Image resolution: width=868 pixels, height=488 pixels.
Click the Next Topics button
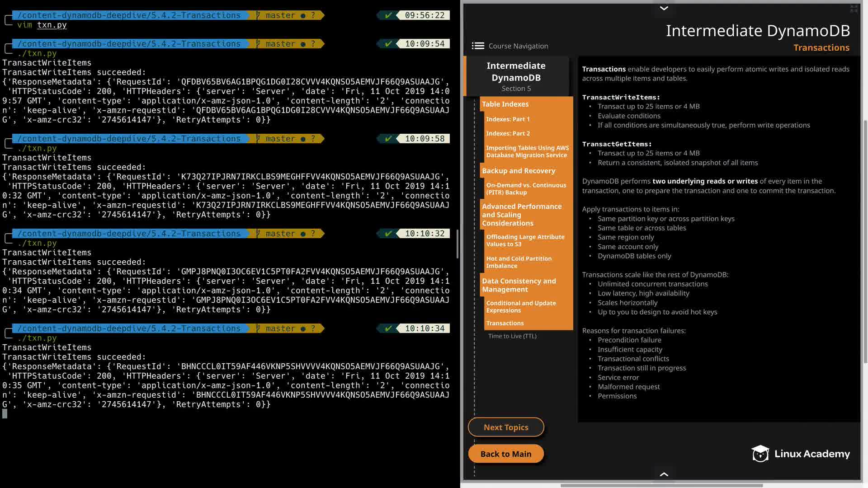[x=506, y=427]
